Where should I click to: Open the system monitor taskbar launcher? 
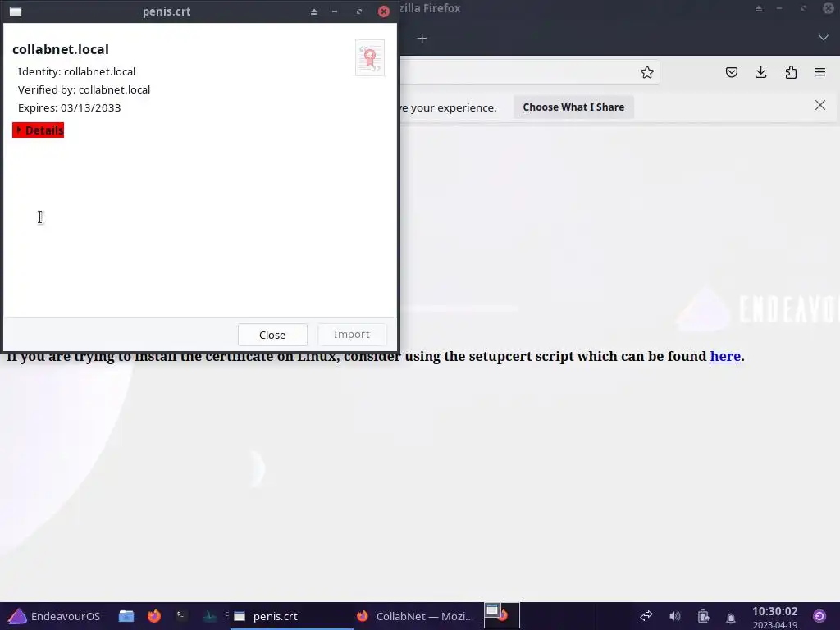point(209,616)
